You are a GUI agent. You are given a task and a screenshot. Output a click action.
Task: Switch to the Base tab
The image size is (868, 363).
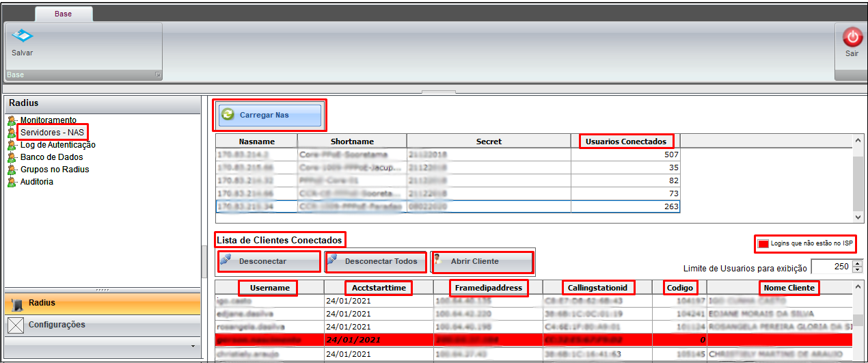pyautogui.click(x=63, y=14)
